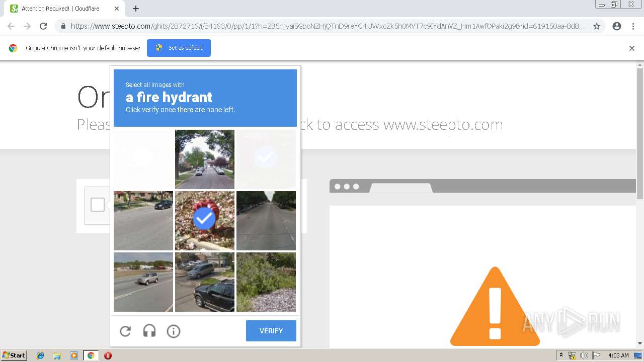Image resolution: width=644 pixels, height=362 pixels.
Task: Deselect the red fire hydrant tile
Action: (x=205, y=221)
